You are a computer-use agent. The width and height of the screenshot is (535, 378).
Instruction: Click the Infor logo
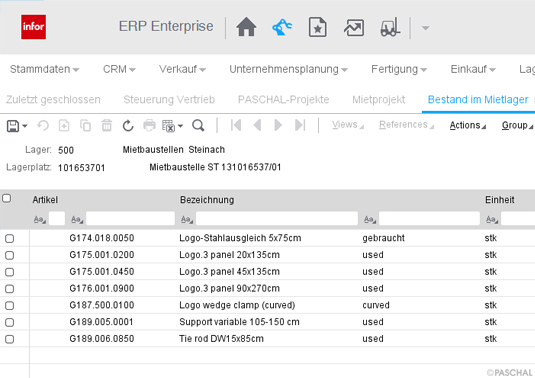click(x=33, y=27)
